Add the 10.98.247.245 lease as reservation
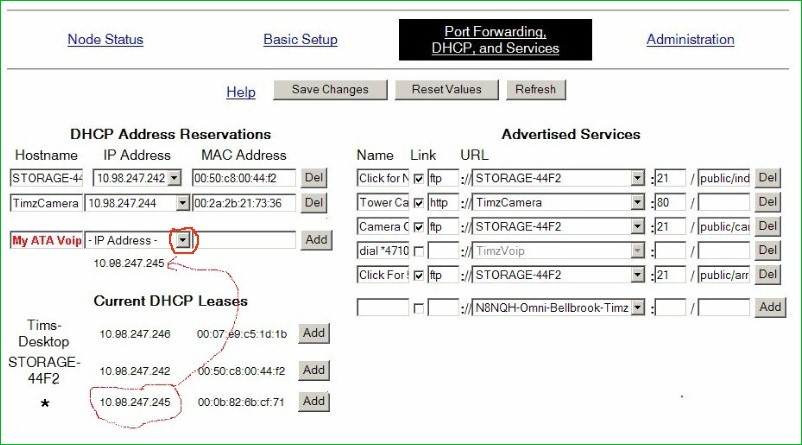The width and height of the screenshot is (802, 445). pos(315,401)
